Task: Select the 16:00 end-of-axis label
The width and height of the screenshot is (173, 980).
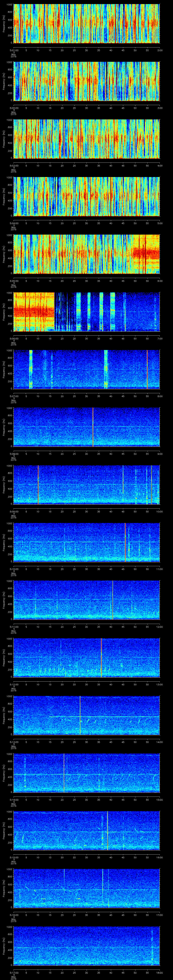Action: 159,857
